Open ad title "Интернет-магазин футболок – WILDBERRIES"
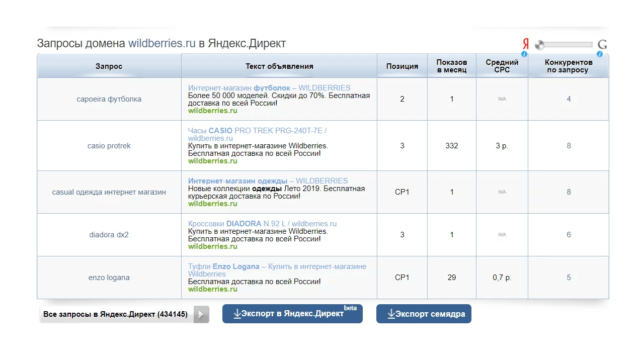Viewport: 644px width, 362px height. coord(269,88)
